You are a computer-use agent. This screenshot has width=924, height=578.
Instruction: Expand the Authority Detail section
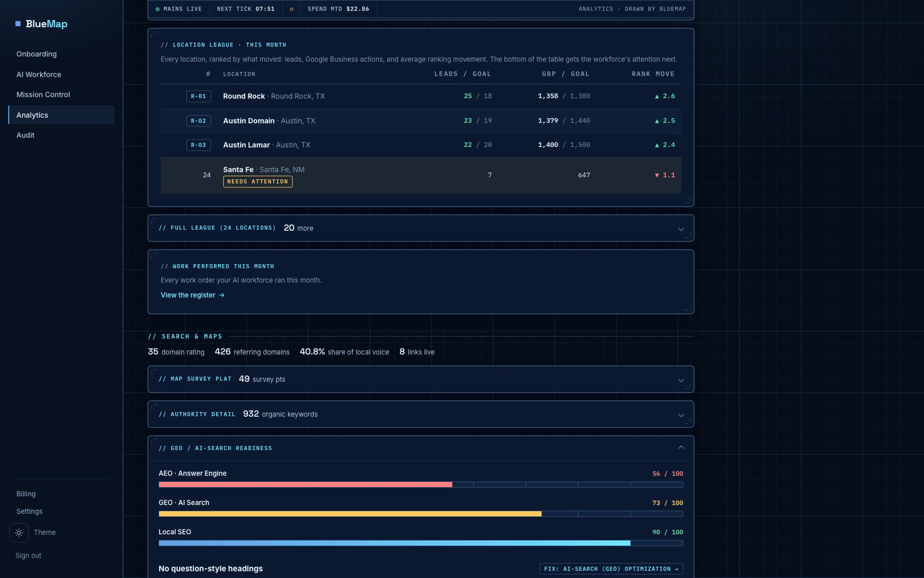421,414
